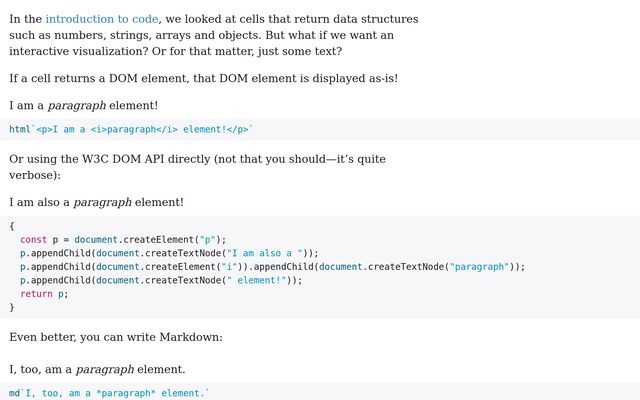Click the createElement("i") appendChild code line
The height and width of the screenshot is (400, 640).
click(x=272, y=267)
